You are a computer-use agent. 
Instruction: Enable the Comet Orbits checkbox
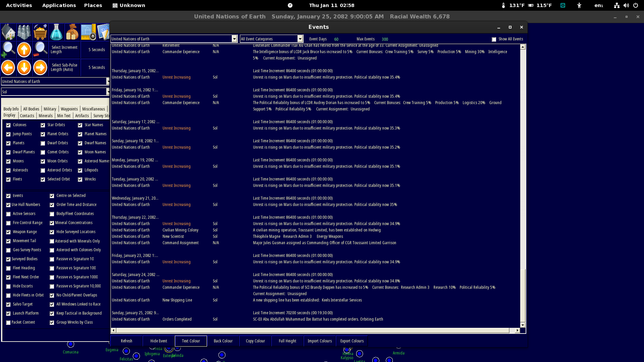pyautogui.click(x=43, y=152)
